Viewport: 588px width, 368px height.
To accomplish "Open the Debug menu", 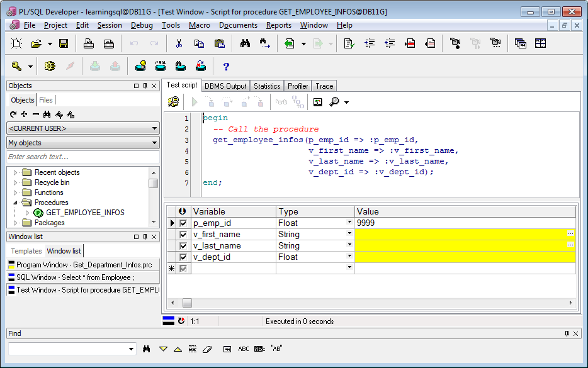I will (x=142, y=25).
